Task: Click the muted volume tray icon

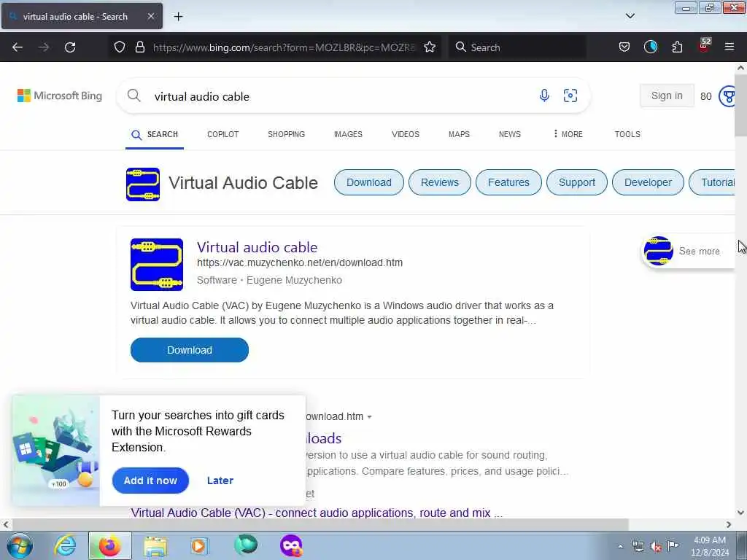Action: (x=656, y=547)
